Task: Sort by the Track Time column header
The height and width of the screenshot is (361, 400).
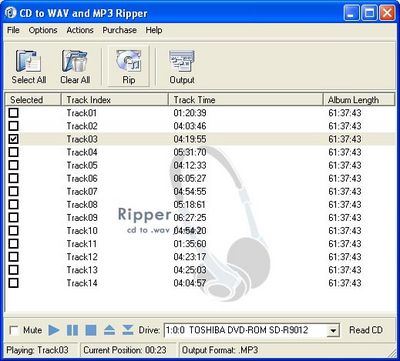Action: pyautogui.click(x=246, y=100)
